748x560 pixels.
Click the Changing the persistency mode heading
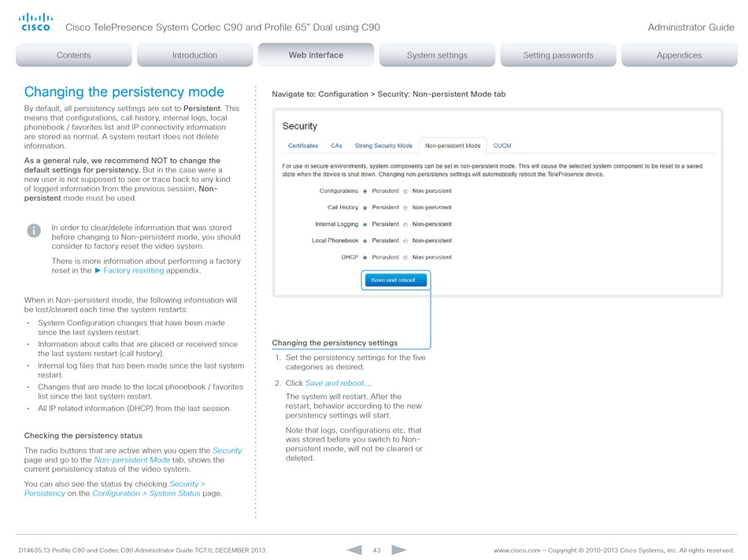(124, 91)
